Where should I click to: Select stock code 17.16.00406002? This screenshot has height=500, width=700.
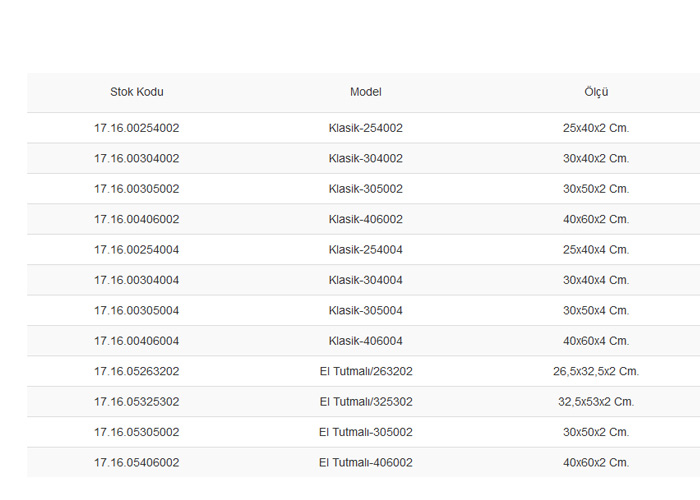137,219
